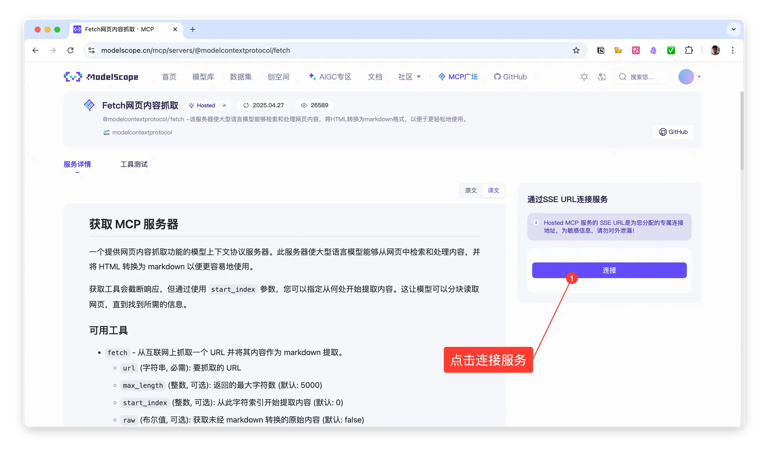768x457 pixels.
Task: Expand the user avatar dropdown arrow
Action: point(699,77)
